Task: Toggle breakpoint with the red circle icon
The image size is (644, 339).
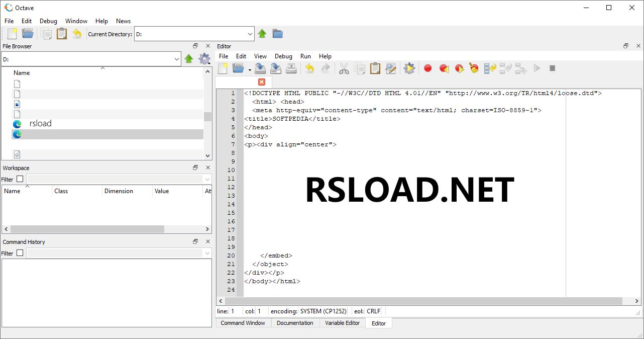Action: 428,68
